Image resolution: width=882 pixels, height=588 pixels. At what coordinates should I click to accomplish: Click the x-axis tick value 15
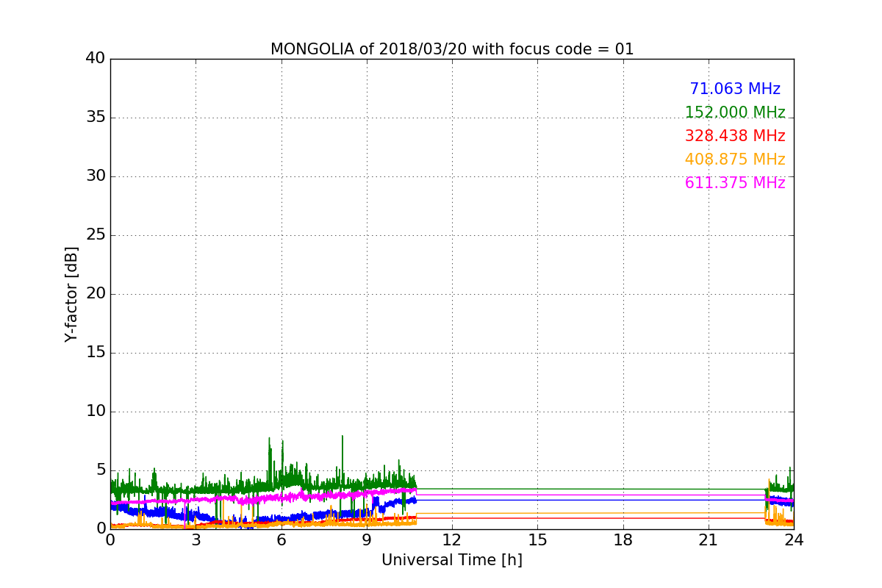[x=537, y=539]
